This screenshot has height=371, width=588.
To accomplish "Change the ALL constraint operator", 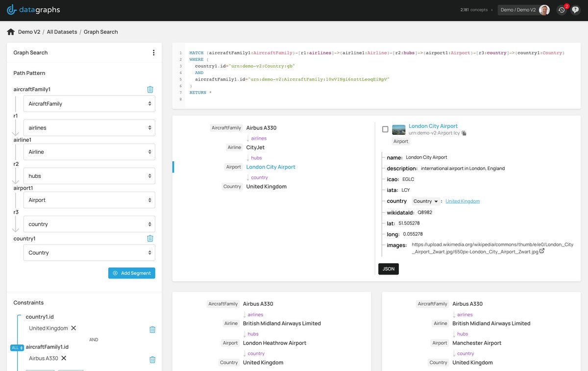I will 17,348.
